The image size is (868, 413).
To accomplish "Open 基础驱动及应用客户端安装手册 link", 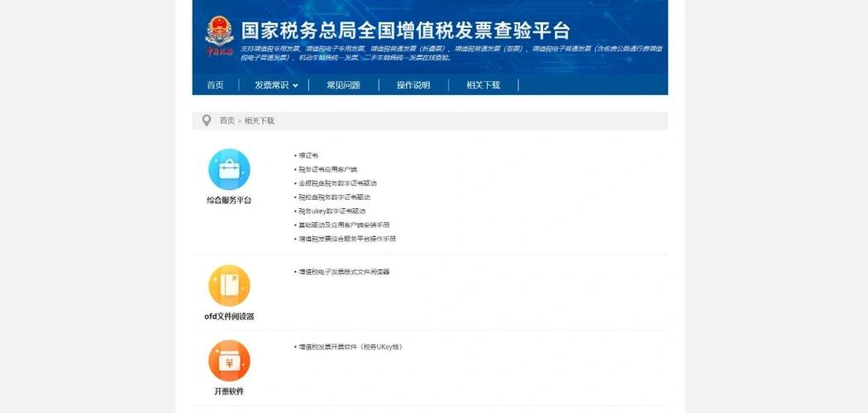I will pos(344,225).
